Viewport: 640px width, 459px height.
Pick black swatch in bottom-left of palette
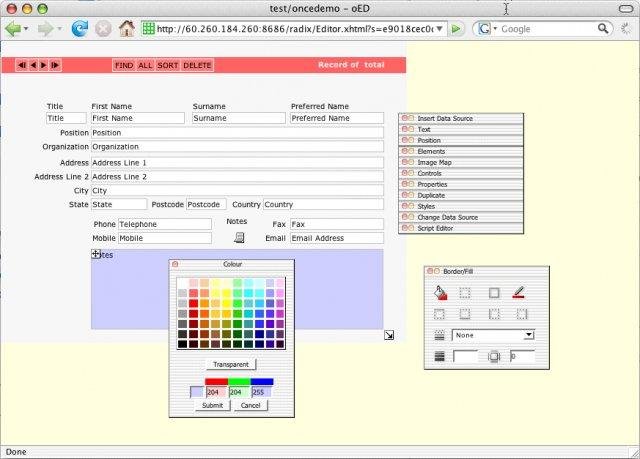[x=182, y=344]
